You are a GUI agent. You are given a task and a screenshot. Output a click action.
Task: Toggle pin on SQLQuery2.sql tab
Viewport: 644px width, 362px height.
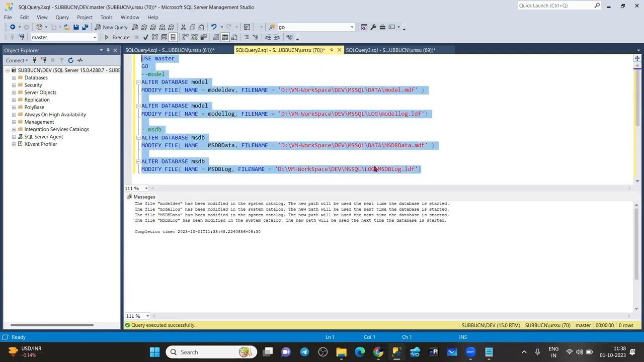[331, 50]
